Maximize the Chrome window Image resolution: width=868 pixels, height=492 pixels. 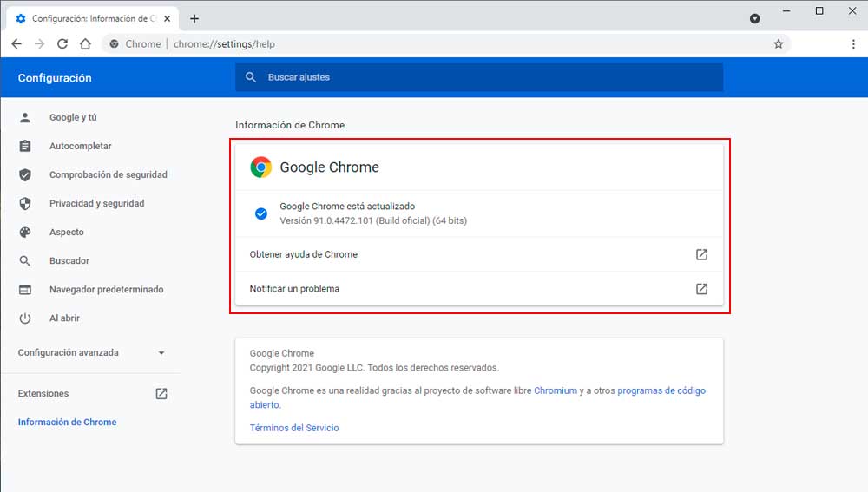tap(819, 11)
